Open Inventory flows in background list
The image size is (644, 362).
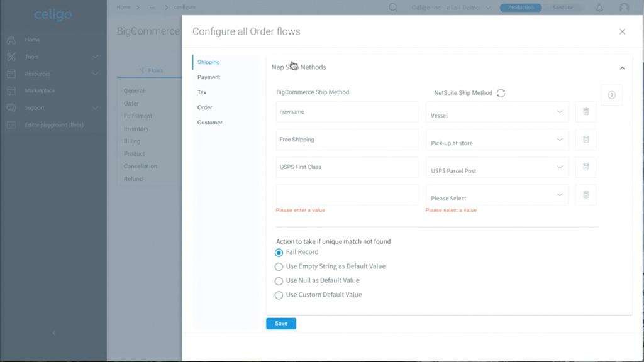pos(136,129)
